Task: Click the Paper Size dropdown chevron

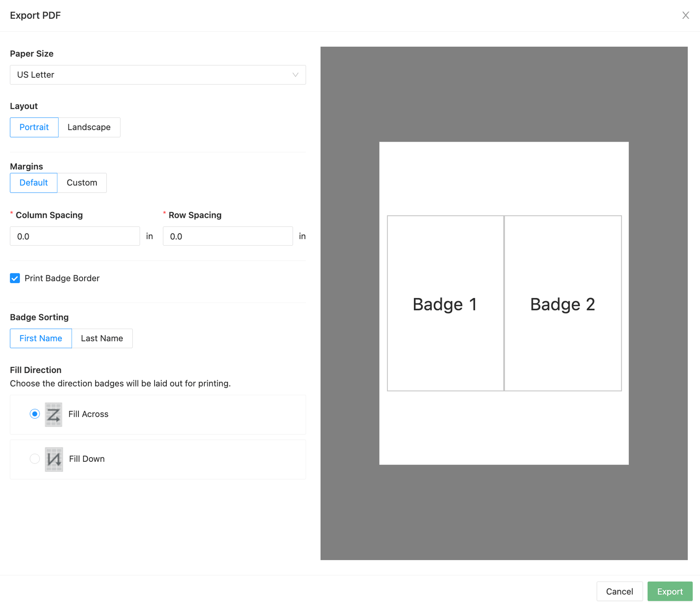Action: [x=295, y=75]
